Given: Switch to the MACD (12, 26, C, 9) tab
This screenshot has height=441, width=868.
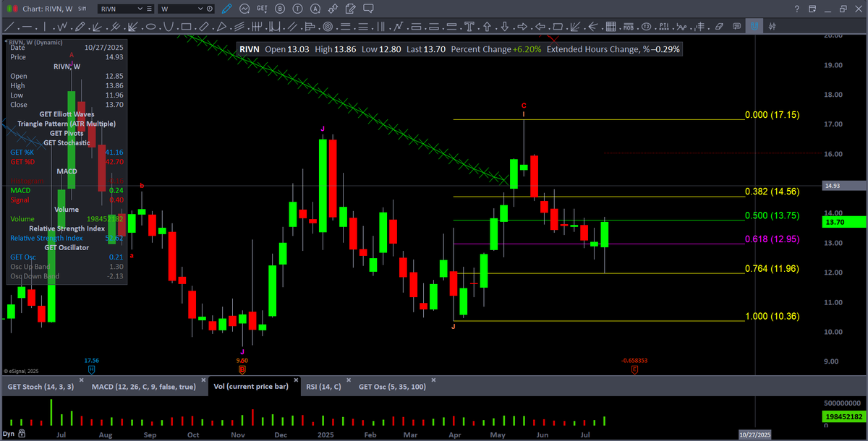Looking at the screenshot, I should click(x=143, y=387).
